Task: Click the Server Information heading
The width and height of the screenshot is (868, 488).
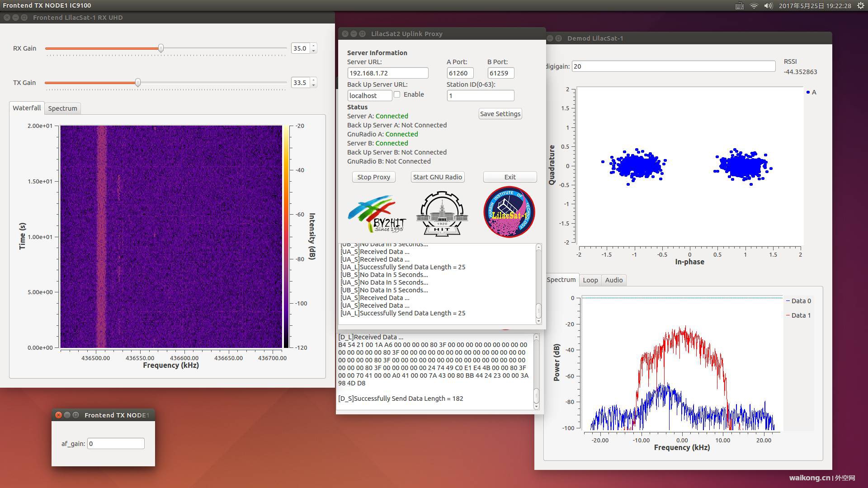Action: coord(377,53)
